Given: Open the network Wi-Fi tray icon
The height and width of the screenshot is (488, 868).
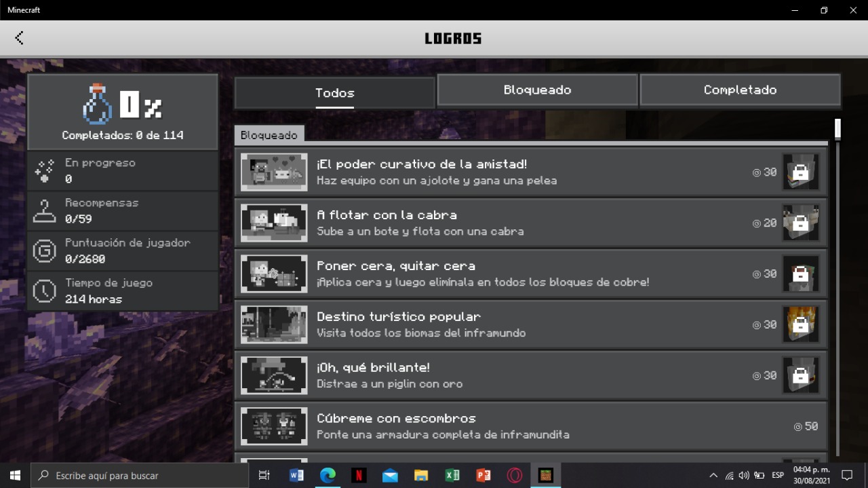Looking at the screenshot, I should click(x=729, y=475).
